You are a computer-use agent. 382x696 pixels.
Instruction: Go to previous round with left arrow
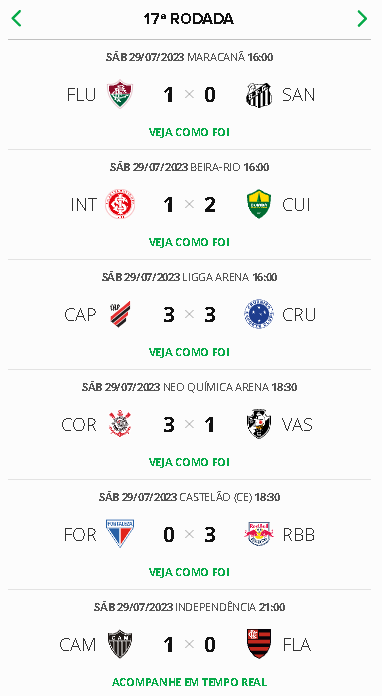coord(16,19)
